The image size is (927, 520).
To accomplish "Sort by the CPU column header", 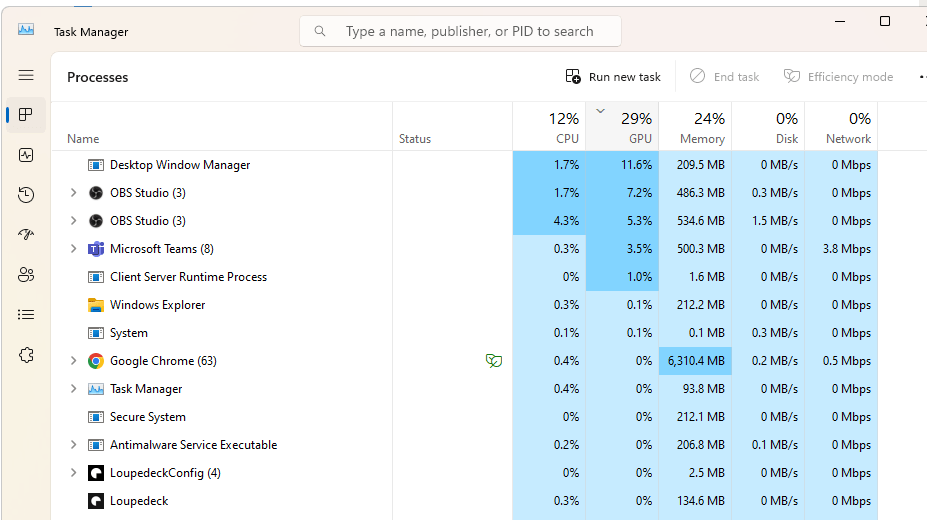I will tap(549, 126).
